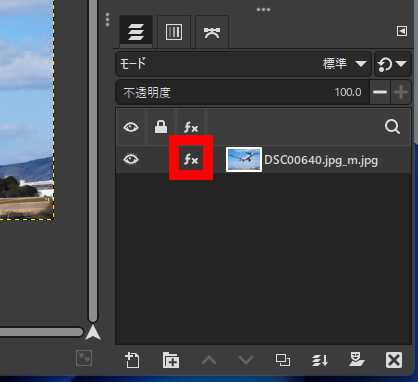This screenshot has width=418, height=382.
Task: Switch to the Layers tab
Action: pyautogui.click(x=136, y=32)
